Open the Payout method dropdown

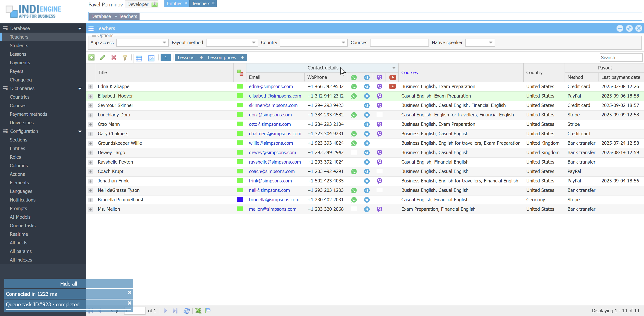(254, 42)
